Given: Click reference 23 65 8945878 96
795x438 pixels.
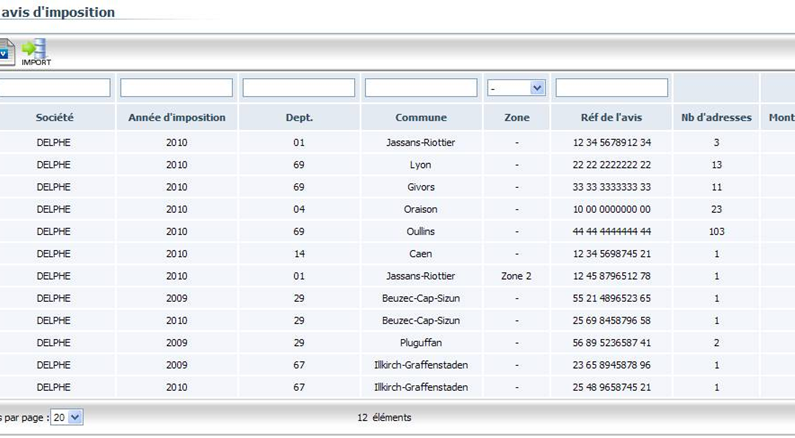Looking at the screenshot, I should [611, 365].
